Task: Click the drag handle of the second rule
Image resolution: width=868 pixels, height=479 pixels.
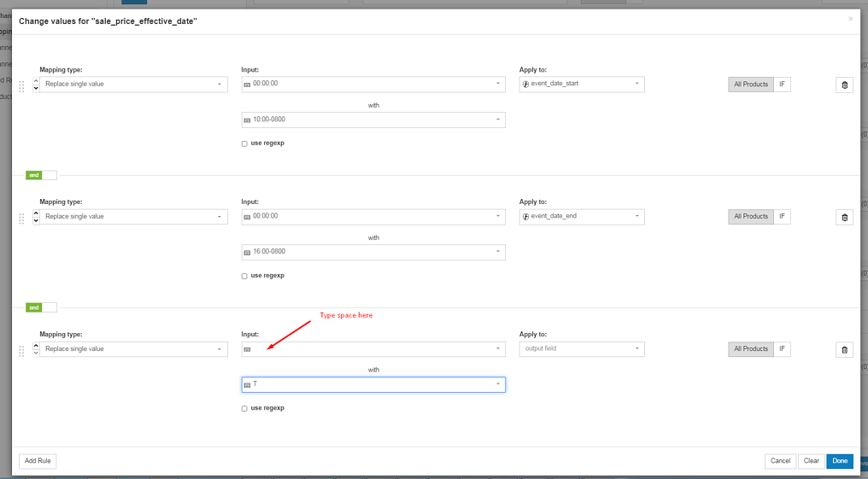Action: [x=21, y=219]
